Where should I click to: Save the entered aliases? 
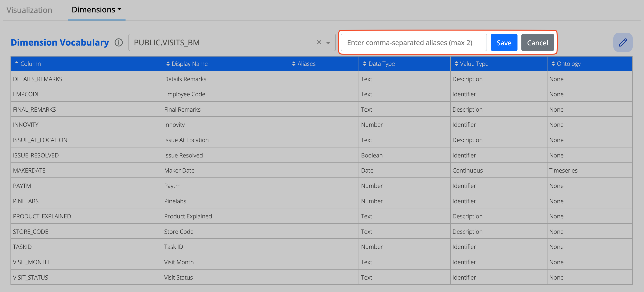pyautogui.click(x=504, y=42)
